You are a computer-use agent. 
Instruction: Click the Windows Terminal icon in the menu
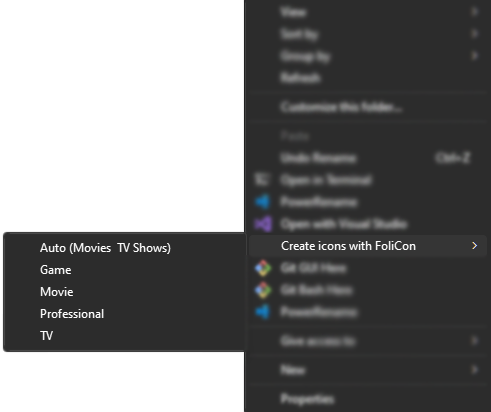tap(262, 180)
